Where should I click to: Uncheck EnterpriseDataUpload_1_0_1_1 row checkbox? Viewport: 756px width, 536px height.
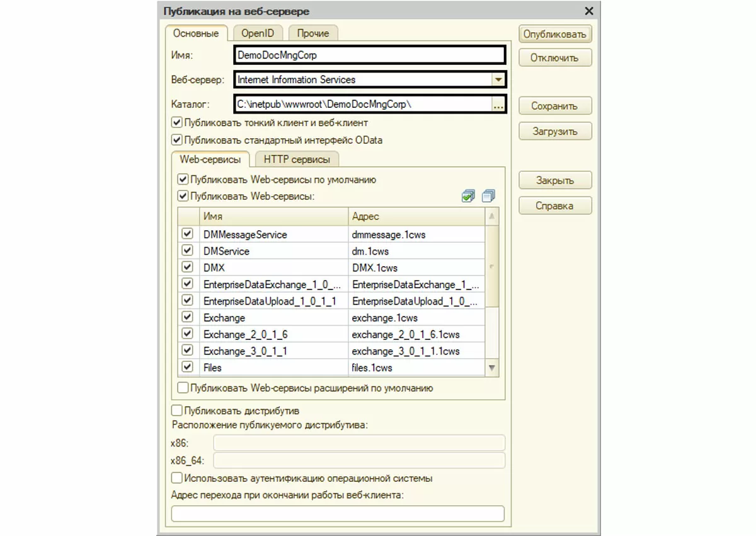pos(187,301)
